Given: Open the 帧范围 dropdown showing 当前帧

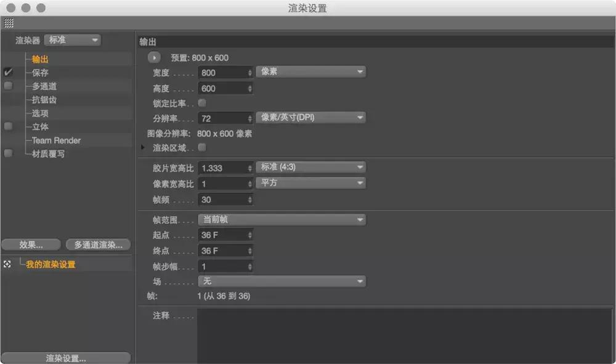Looking at the screenshot, I should point(282,219).
